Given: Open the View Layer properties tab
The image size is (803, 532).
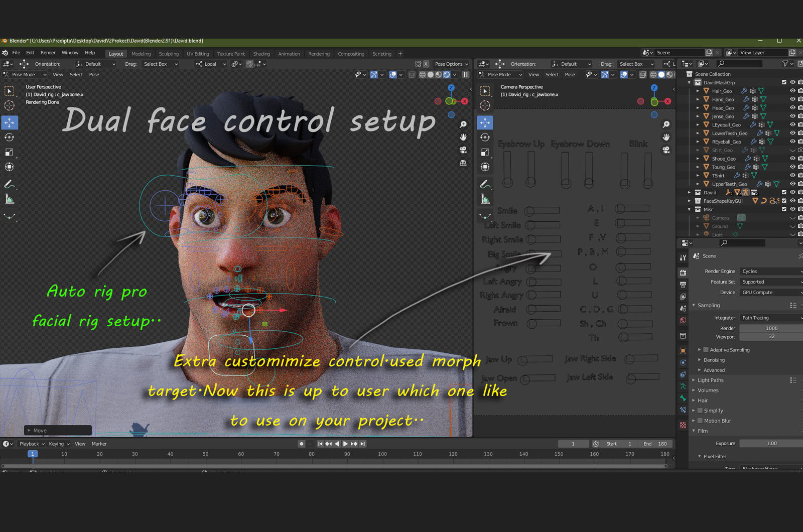Looking at the screenshot, I should click(683, 296).
